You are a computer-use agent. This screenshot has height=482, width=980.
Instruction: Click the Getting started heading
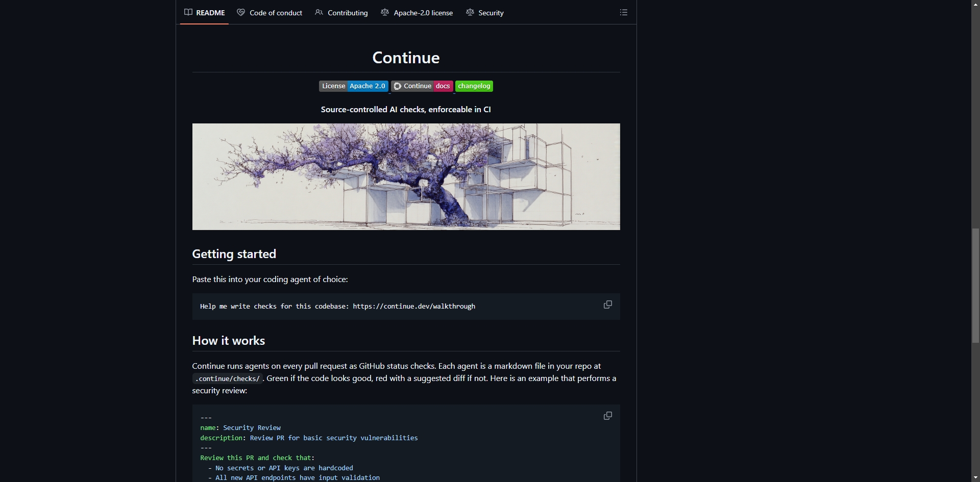tap(234, 254)
